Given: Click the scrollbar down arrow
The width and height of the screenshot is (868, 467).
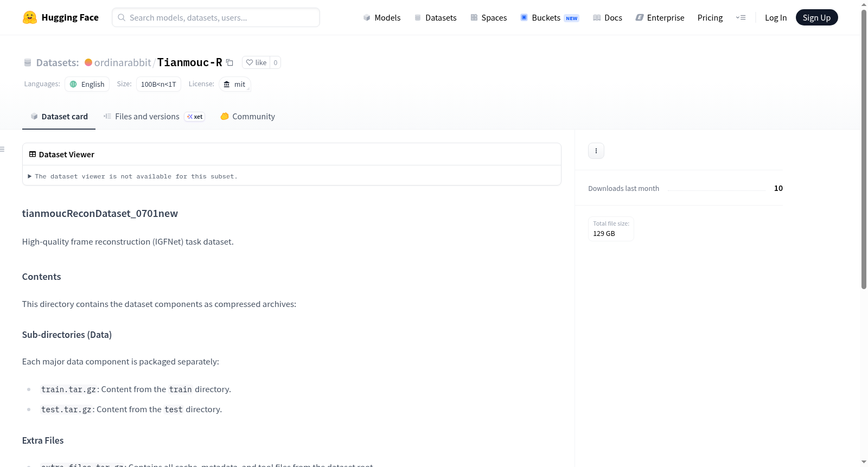Looking at the screenshot, I should pos(864,462).
